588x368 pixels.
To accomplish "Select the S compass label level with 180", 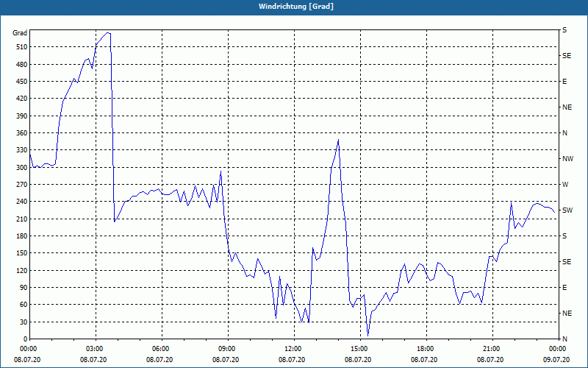I will tap(564, 236).
